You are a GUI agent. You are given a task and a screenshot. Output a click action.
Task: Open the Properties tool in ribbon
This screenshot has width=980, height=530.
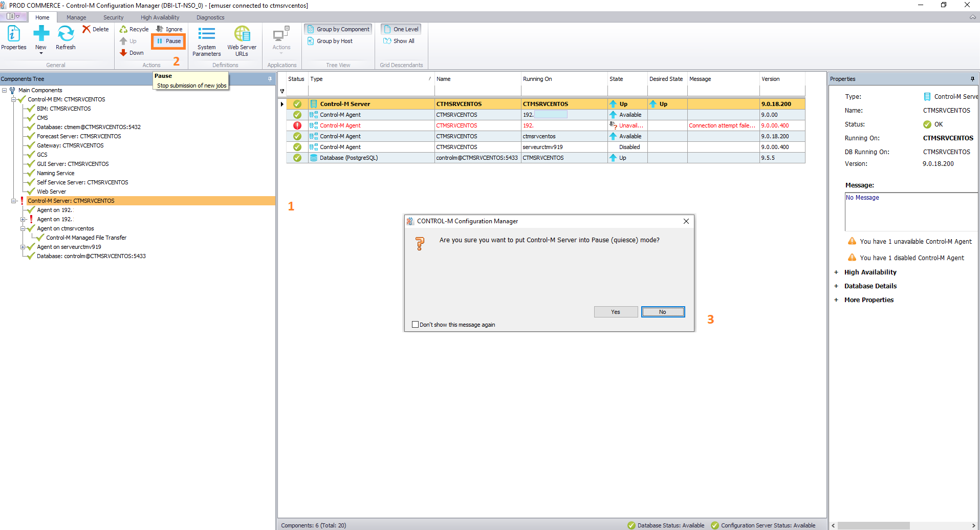point(13,38)
